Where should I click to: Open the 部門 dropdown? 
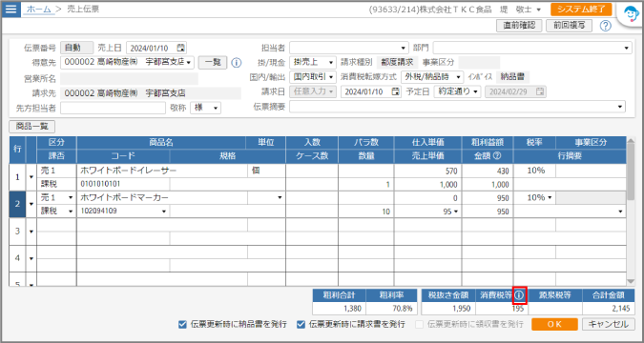626,49
